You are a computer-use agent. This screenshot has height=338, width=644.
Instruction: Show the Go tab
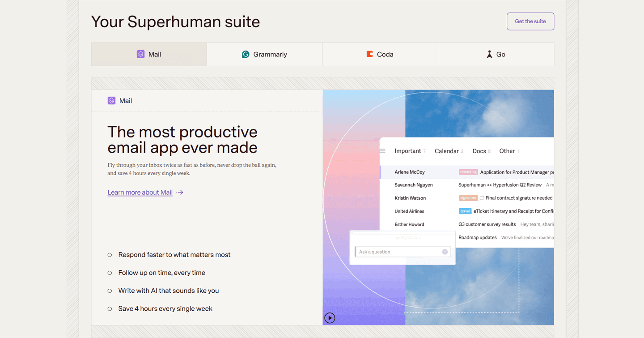tap(496, 54)
